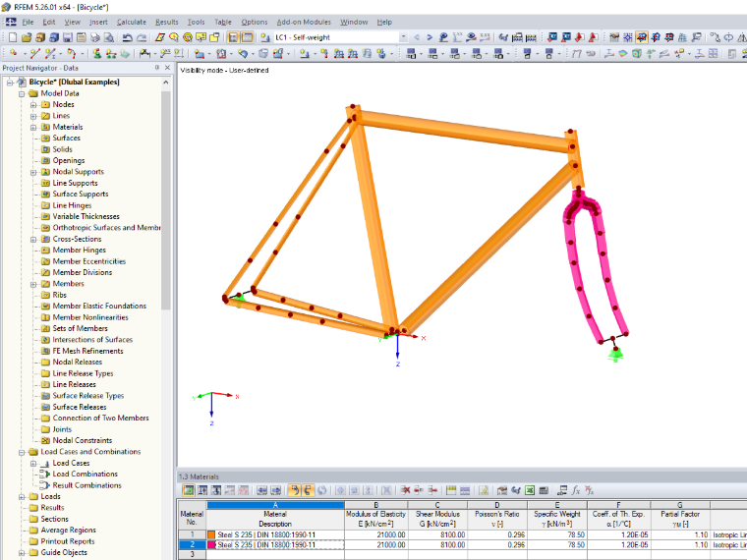This screenshot has width=747, height=560.
Task: Click the New model icon
Action: (13, 37)
